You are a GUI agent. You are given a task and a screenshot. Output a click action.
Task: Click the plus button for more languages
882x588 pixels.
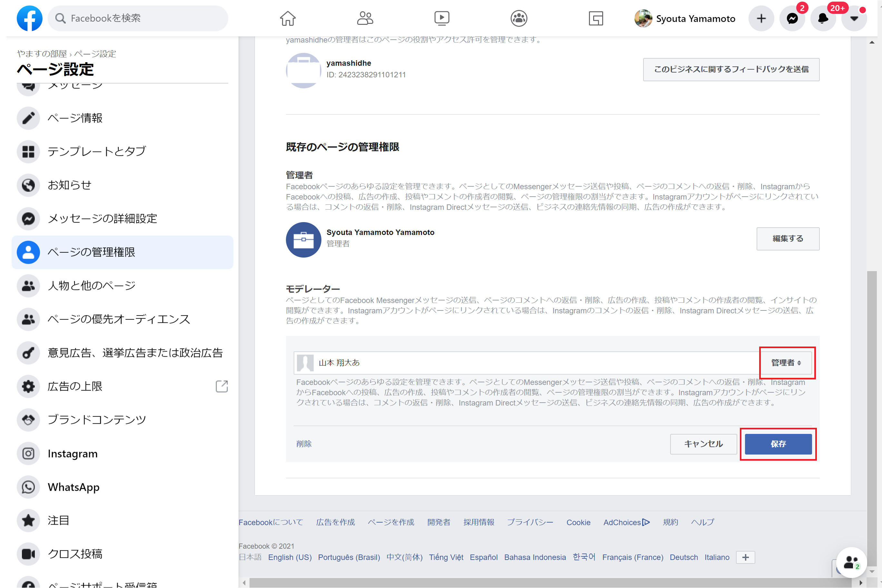[746, 558]
